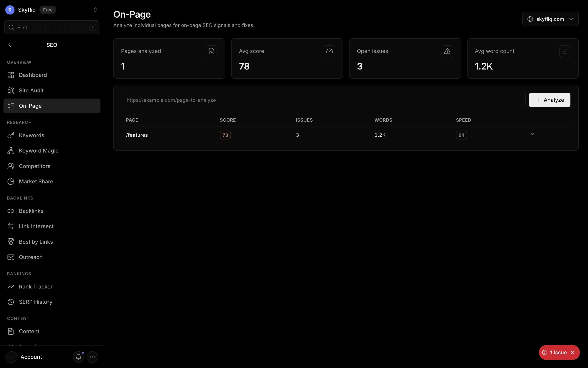Image resolution: width=588 pixels, height=368 pixels.
Task: Focus the Find search box
Action: pyautogui.click(x=52, y=27)
